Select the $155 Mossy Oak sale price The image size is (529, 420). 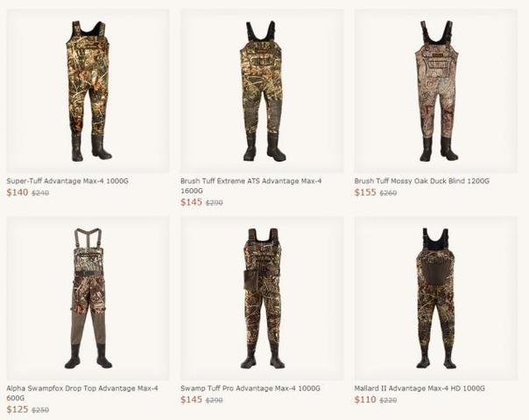coord(365,192)
